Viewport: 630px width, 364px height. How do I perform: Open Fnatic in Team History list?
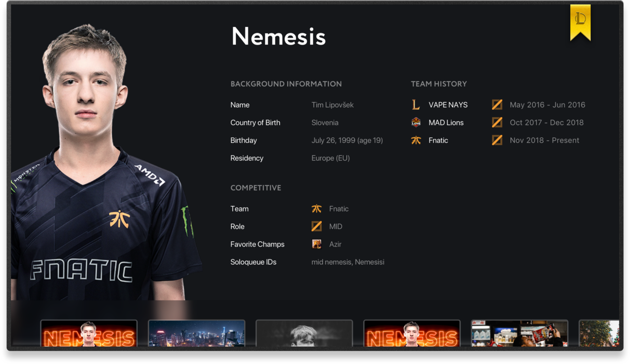[438, 140]
